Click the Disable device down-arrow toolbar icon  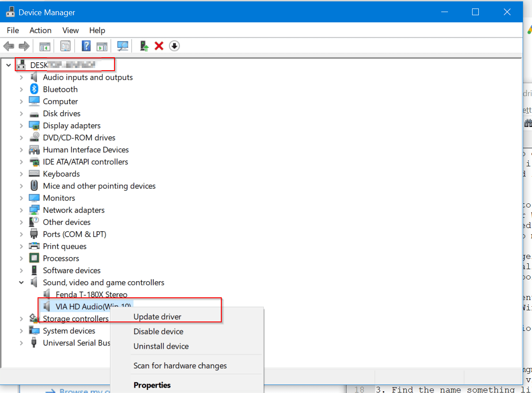point(174,46)
